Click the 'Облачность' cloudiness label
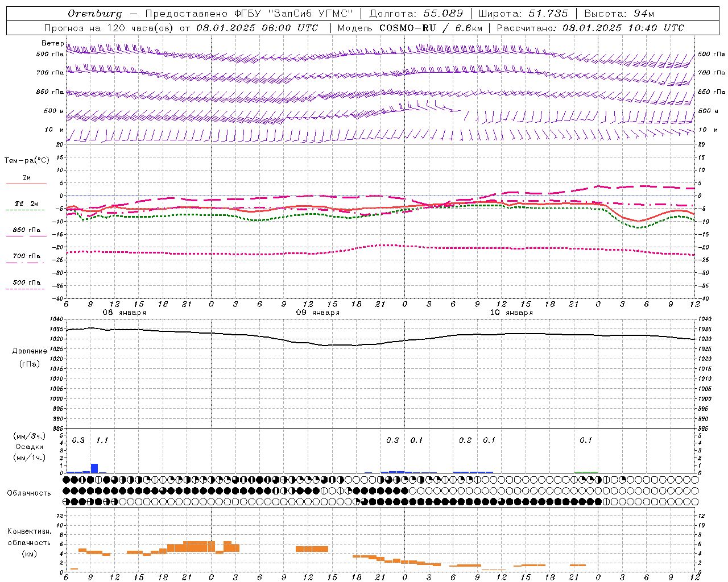 click(29, 493)
